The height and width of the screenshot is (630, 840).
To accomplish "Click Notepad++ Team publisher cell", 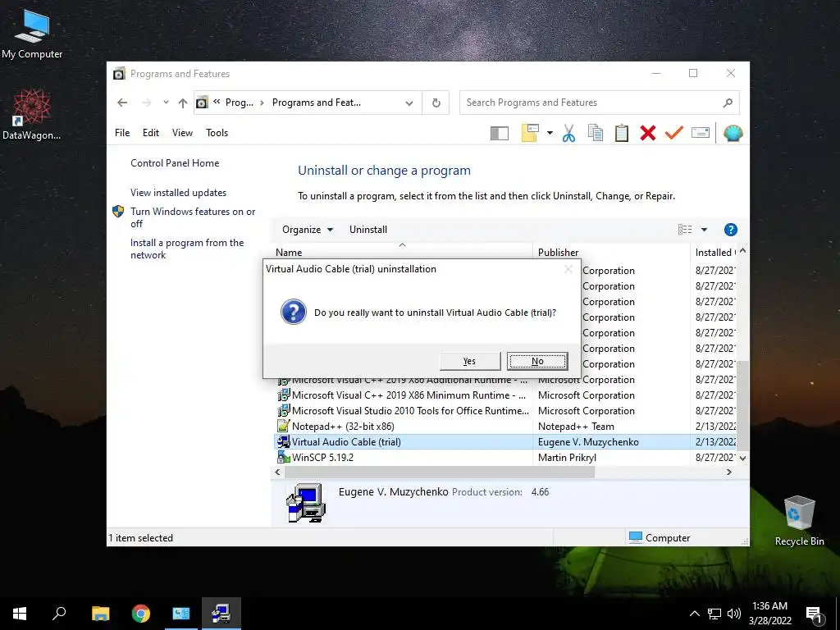I will [x=576, y=427].
